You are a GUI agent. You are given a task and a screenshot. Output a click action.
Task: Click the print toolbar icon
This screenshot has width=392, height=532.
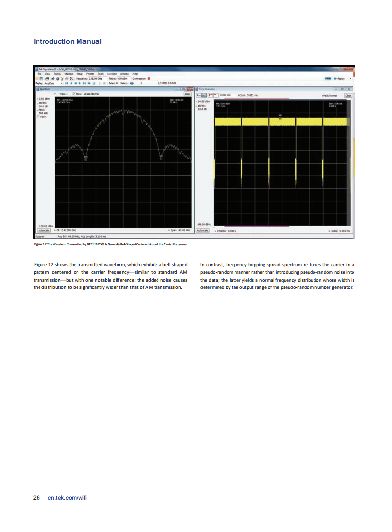[47, 79]
